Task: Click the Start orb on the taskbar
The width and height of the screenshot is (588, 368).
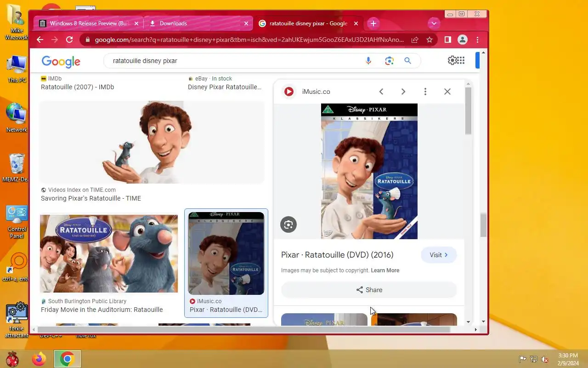Action: point(12,359)
